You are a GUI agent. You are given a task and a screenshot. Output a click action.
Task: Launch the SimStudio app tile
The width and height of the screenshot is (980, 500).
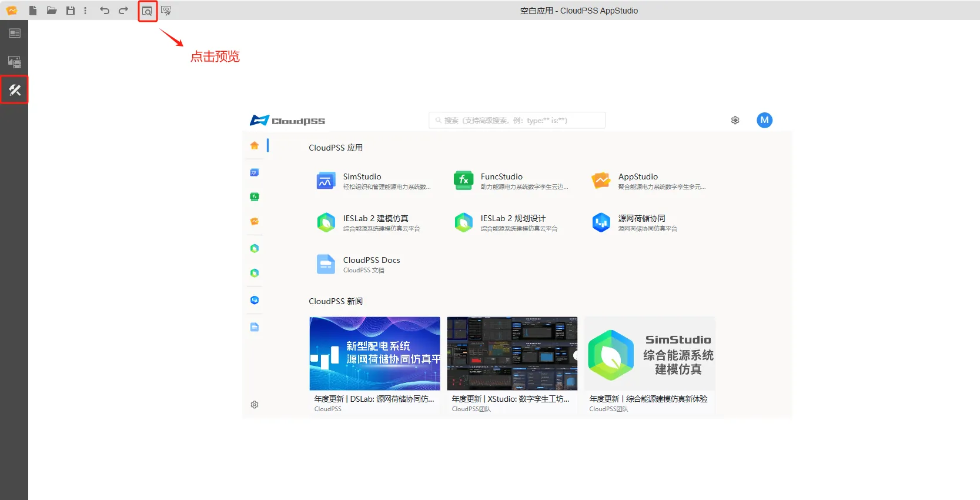point(374,181)
